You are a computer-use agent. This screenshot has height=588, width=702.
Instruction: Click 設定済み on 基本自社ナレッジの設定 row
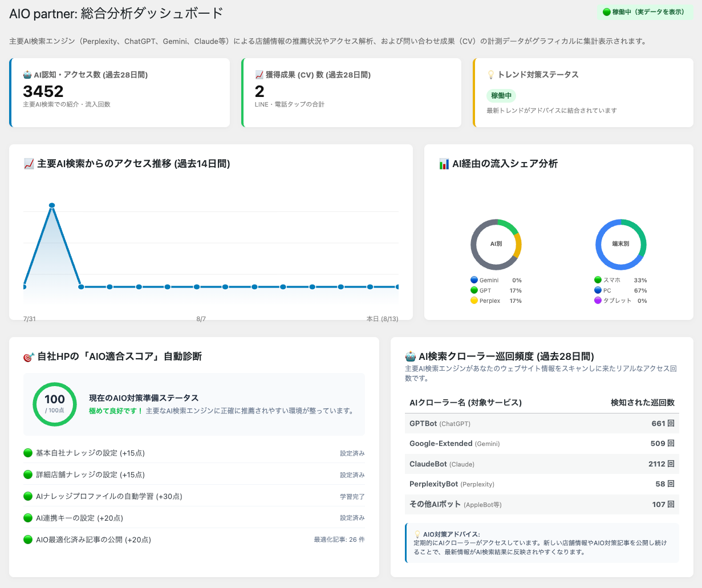[x=352, y=453]
